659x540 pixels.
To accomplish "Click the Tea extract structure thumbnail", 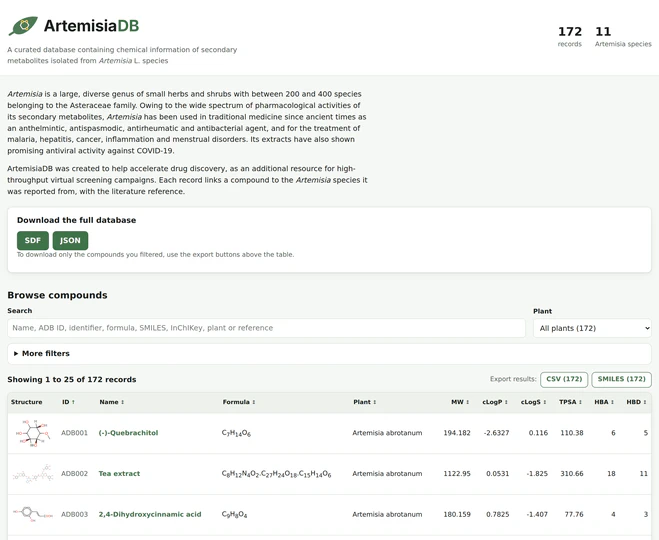I will [33, 474].
